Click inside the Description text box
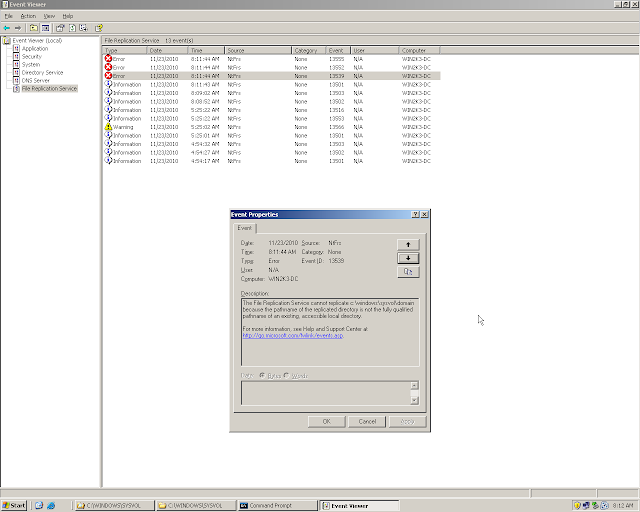 (330, 332)
